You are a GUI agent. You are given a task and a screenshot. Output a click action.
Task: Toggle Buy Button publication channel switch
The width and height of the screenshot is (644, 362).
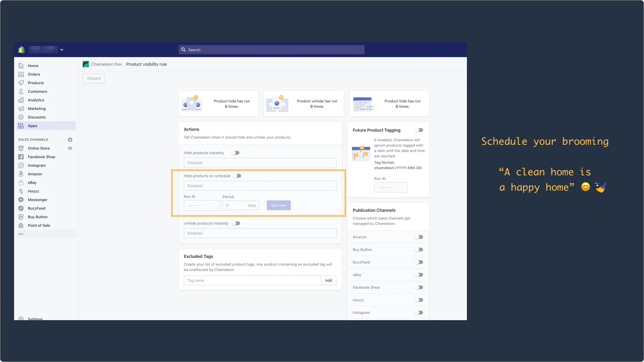point(419,250)
